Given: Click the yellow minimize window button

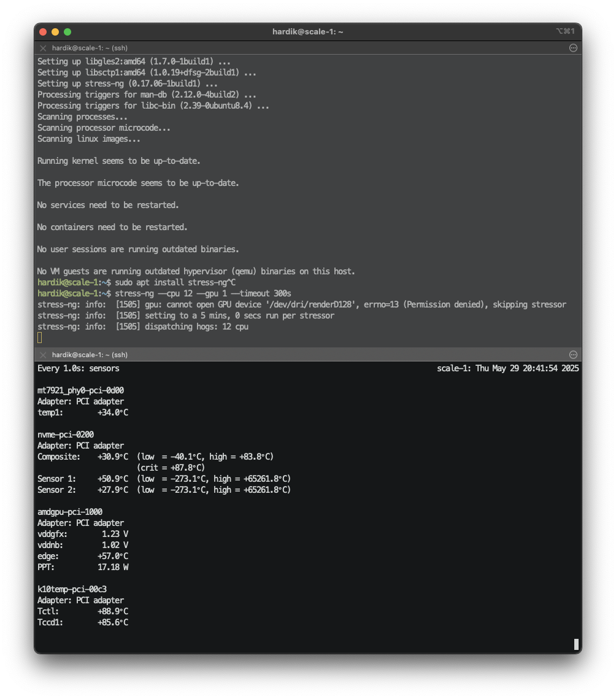Looking at the screenshot, I should (x=55, y=32).
